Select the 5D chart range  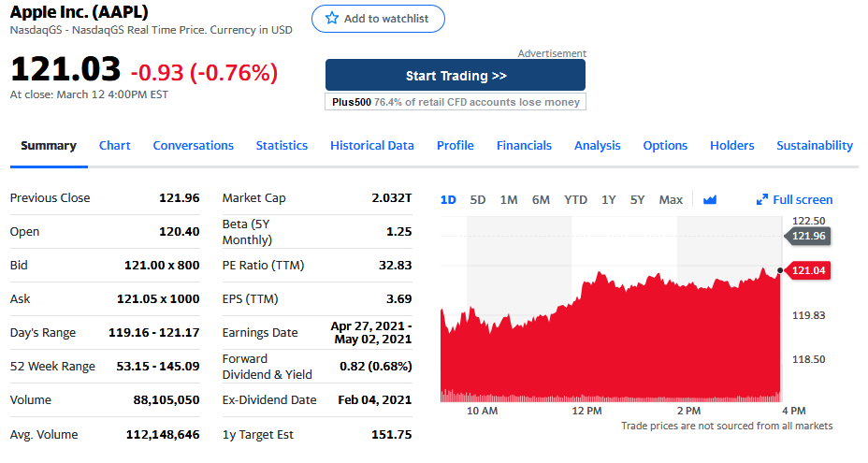point(478,199)
